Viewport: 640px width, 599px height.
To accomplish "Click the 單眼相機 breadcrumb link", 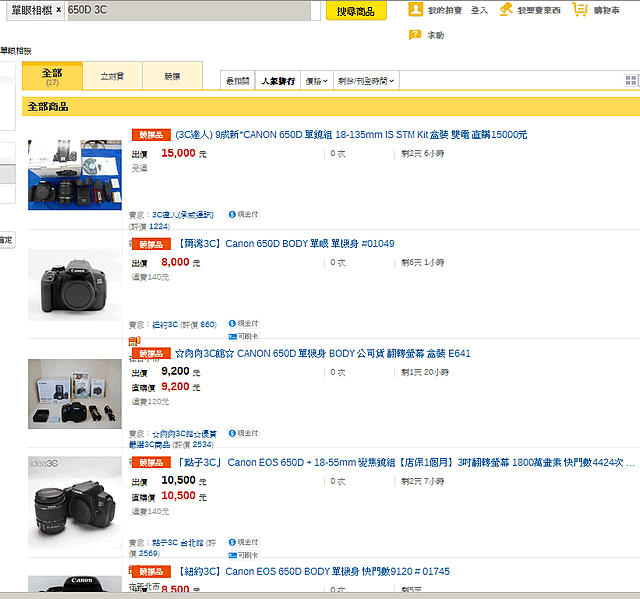I will (x=16, y=51).
